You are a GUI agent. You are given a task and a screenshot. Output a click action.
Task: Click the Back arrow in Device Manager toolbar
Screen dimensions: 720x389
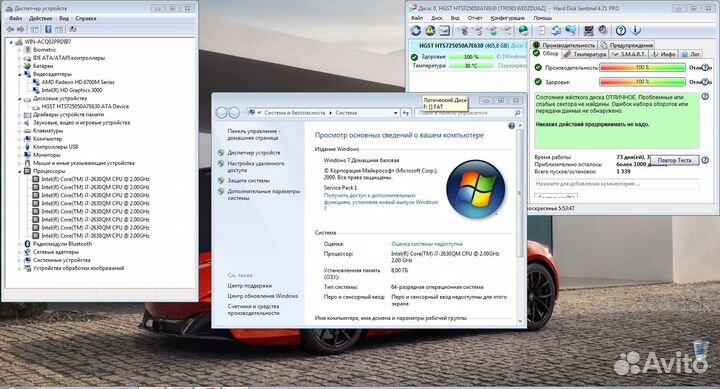10,29
